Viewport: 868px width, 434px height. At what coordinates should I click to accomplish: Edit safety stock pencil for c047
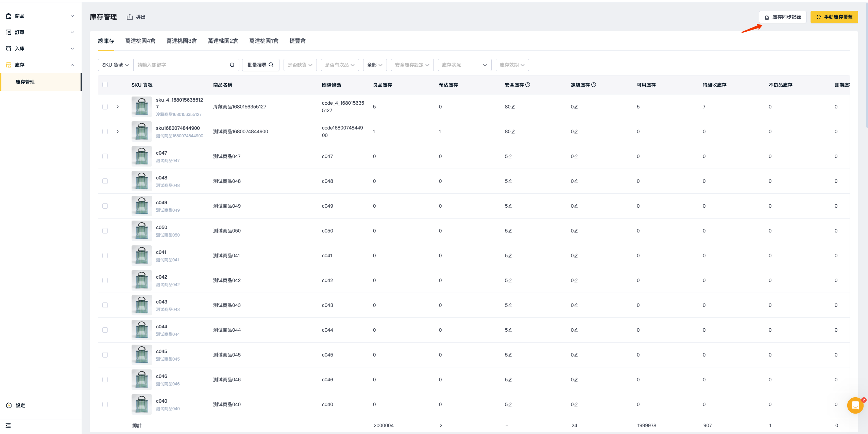click(x=510, y=156)
